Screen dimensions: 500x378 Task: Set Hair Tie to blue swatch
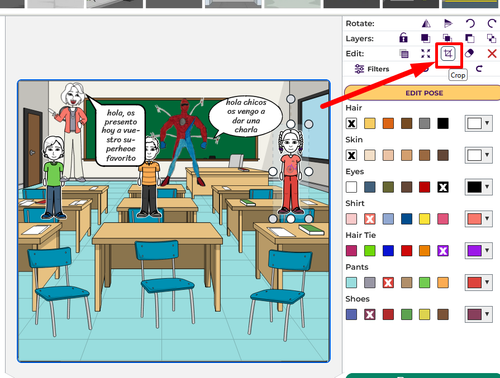pyautogui.click(x=388, y=251)
